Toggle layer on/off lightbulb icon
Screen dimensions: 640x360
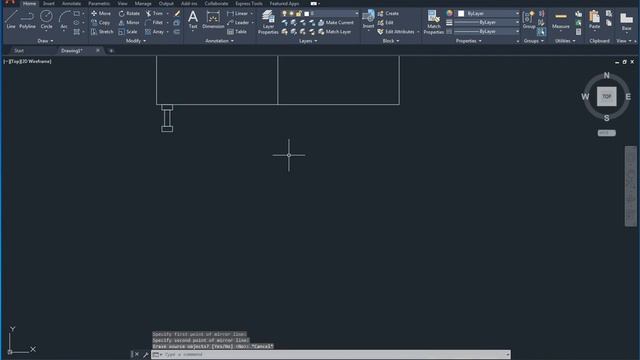tap(284, 13)
